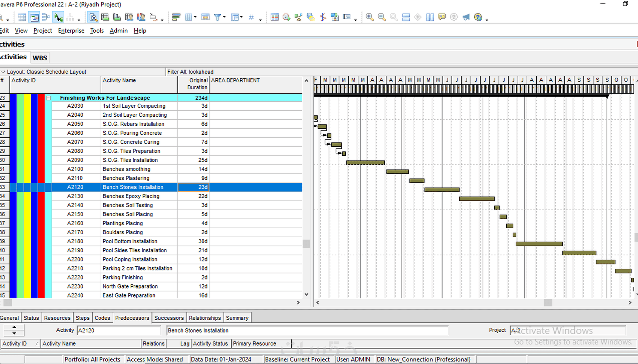Viewport: 638px width, 364px height.
Task: Open the Admin menu
Action: click(x=119, y=31)
